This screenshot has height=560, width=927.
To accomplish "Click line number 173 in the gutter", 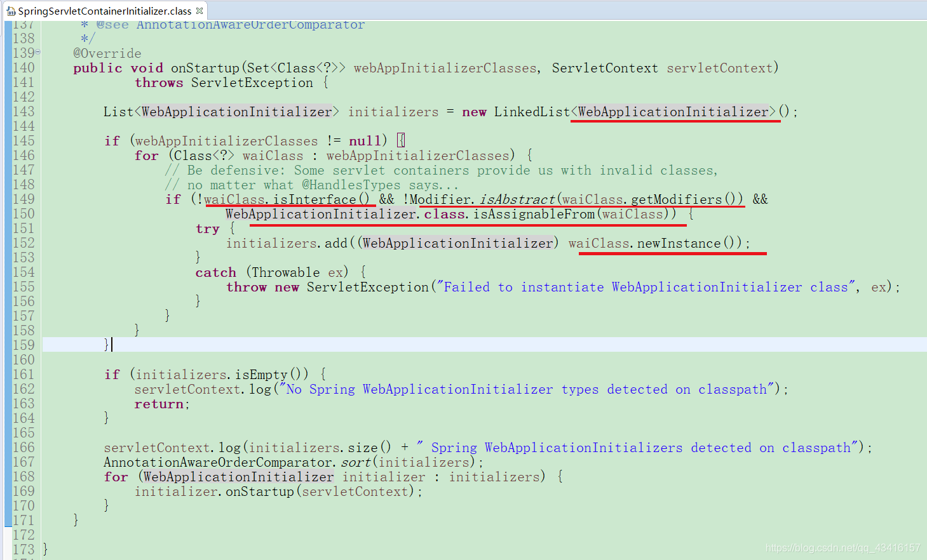I will (24, 549).
